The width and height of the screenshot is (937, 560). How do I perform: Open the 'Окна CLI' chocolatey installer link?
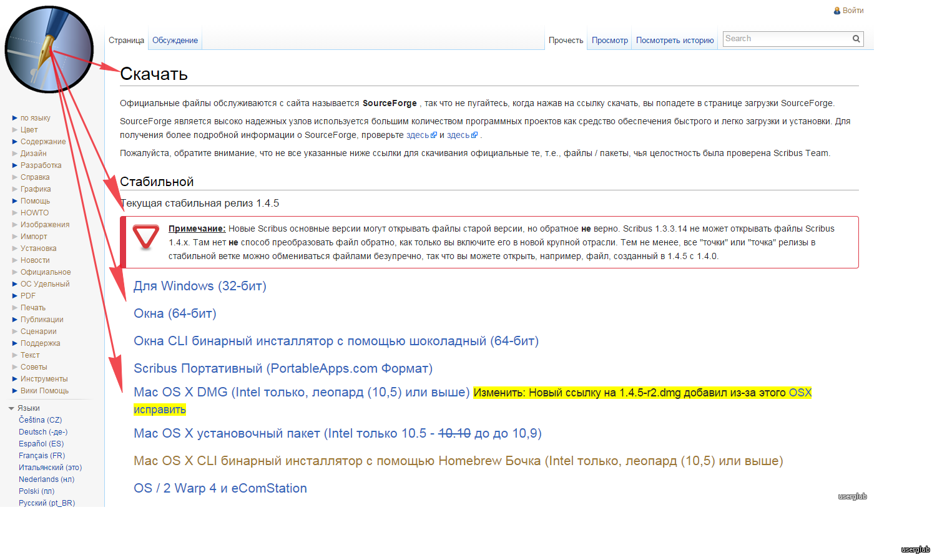click(x=336, y=341)
